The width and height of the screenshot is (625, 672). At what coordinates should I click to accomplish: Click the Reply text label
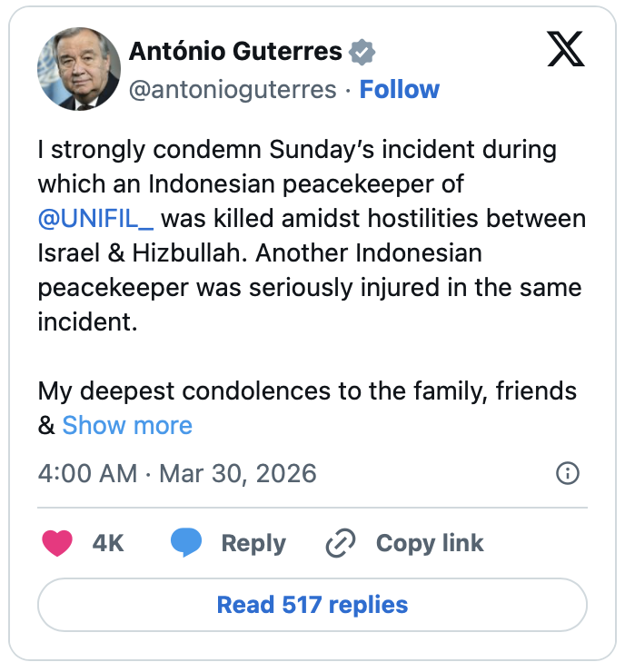pyautogui.click(x=253, y=543)
